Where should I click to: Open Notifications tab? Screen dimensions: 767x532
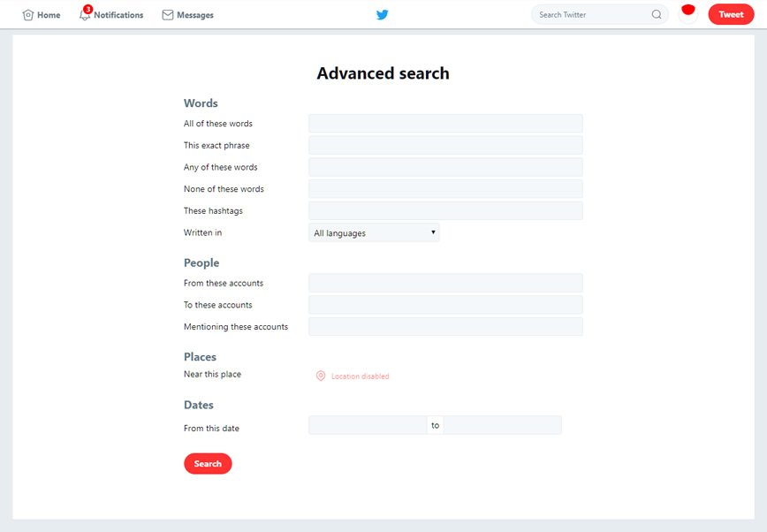(111, 15)
